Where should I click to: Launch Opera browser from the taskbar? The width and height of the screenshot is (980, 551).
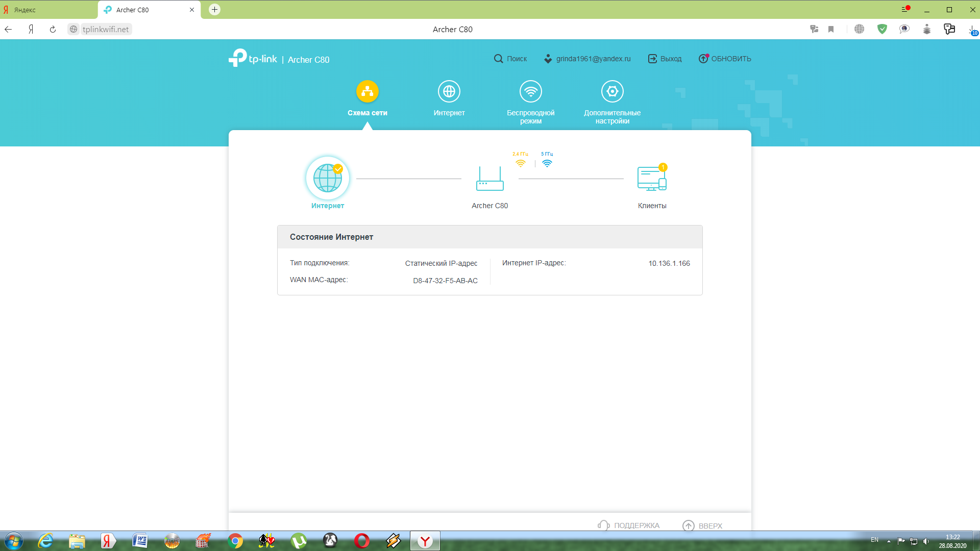click(x=362, y=541)
